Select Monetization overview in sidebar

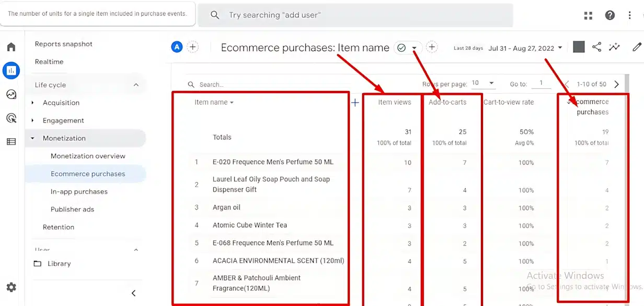(x=88, y=156)
